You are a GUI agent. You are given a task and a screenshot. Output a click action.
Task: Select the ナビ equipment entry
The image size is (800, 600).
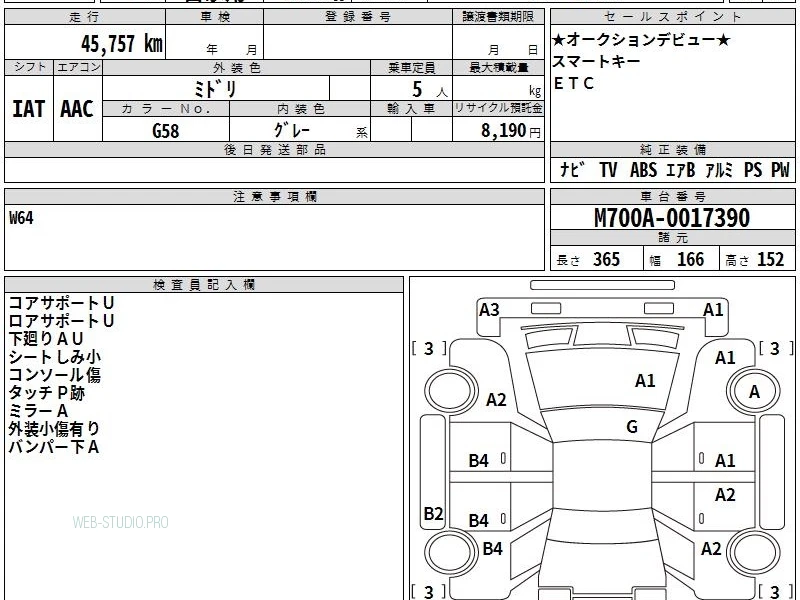[x=572, y=169]
